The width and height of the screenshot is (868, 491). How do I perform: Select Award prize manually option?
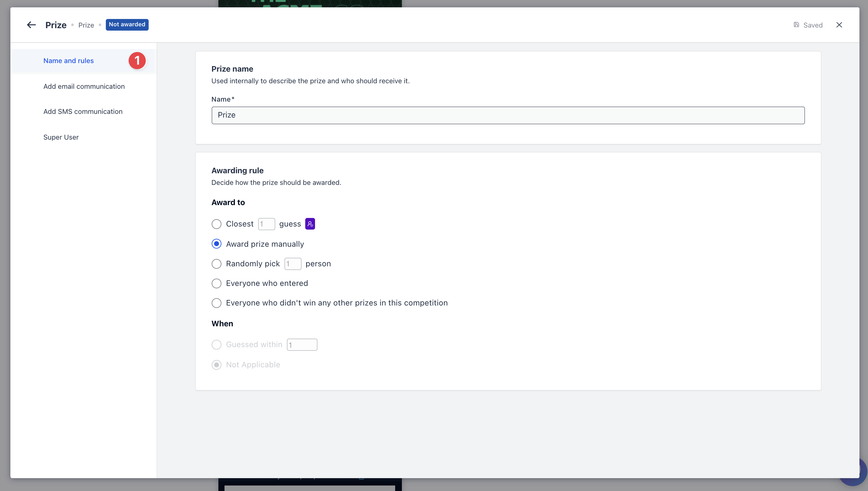pos(216,244)
